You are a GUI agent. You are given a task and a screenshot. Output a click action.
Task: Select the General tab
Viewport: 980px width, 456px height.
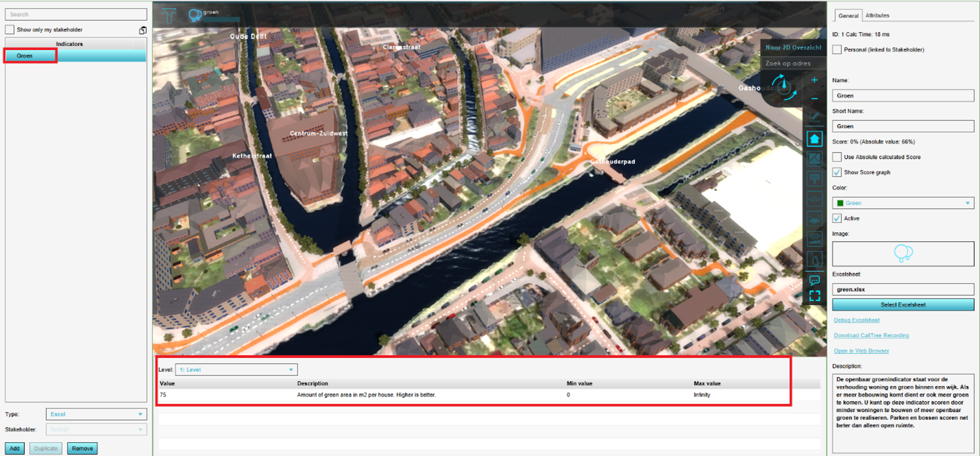click(x=848, y=15)
